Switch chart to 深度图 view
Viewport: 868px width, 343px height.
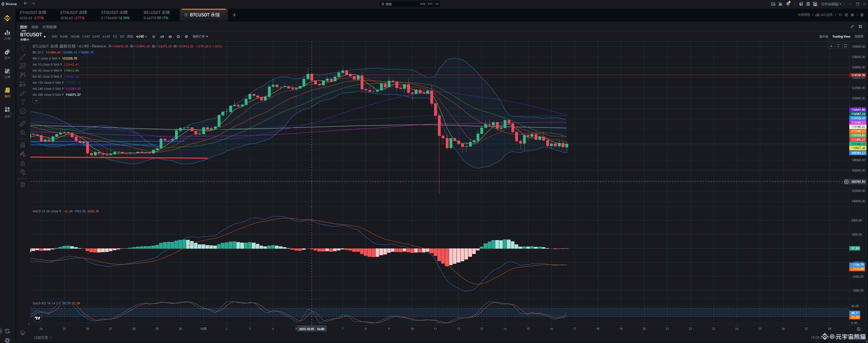(x=859, y=36)
